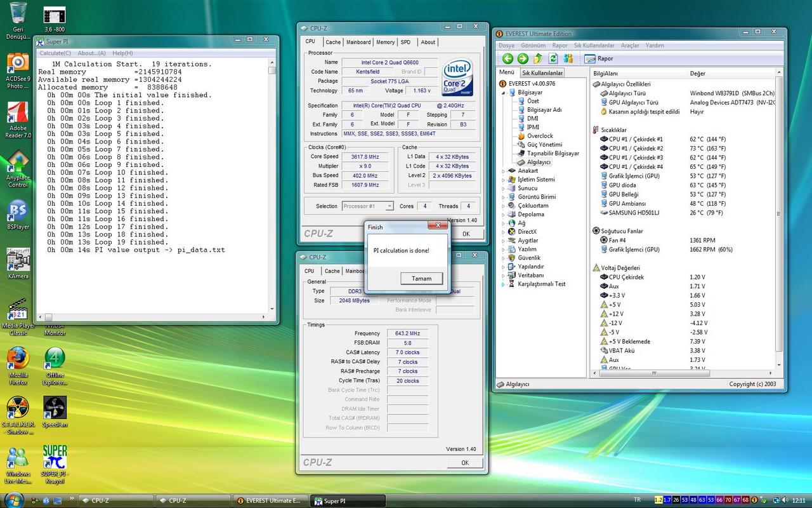This screenshot has width=812, height=508.
Task: Click the Show Desktop quick launch icon
Action: click(58, 500)
